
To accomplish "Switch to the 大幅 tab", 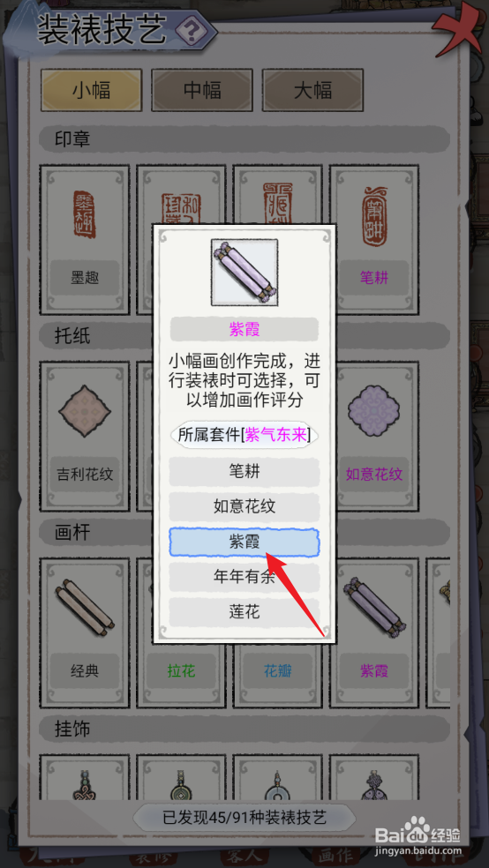I will click(312, 90).
